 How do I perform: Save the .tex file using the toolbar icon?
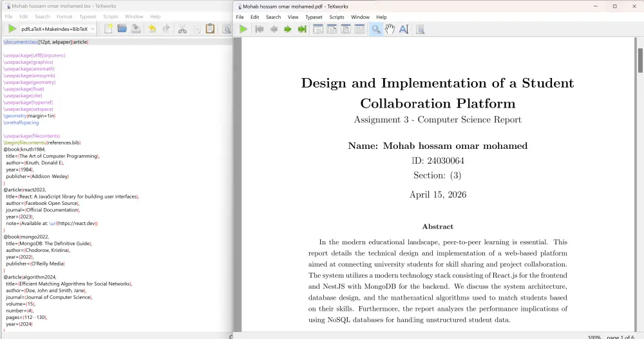coord(136,29)
